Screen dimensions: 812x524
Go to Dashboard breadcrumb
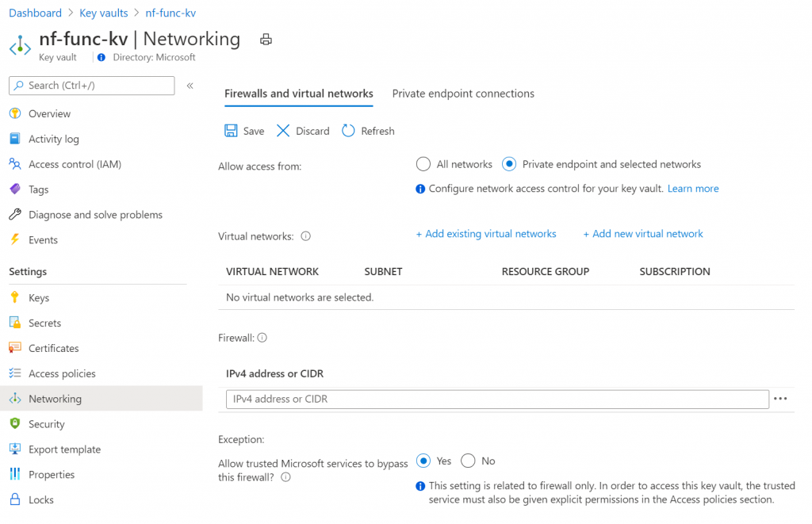click(35, 13)
